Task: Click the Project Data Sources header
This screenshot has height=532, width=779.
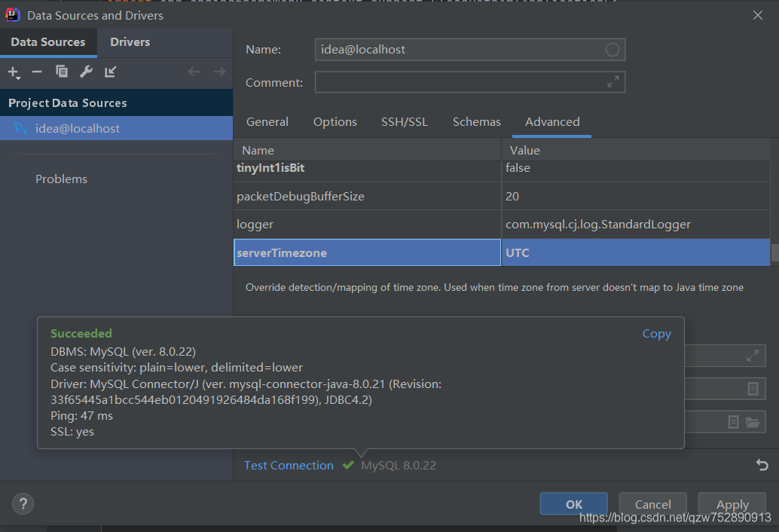Action: point(116,102)
